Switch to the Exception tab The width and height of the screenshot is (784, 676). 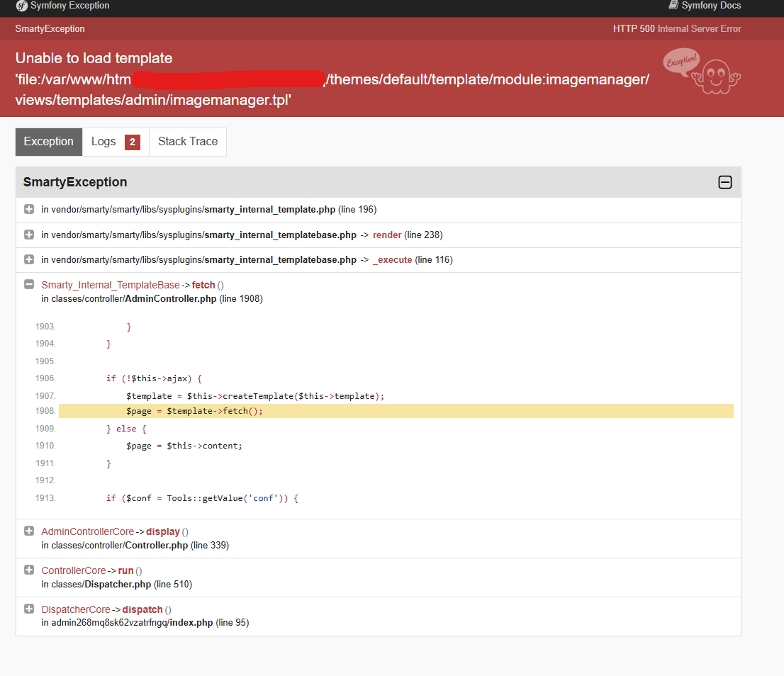click(x=48, y=142)
